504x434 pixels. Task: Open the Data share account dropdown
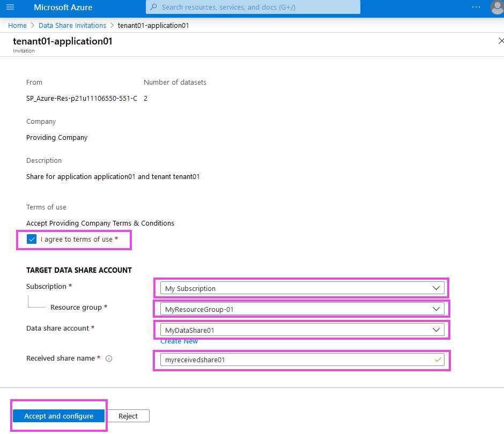pyautogui.click(x=302, y=330)
